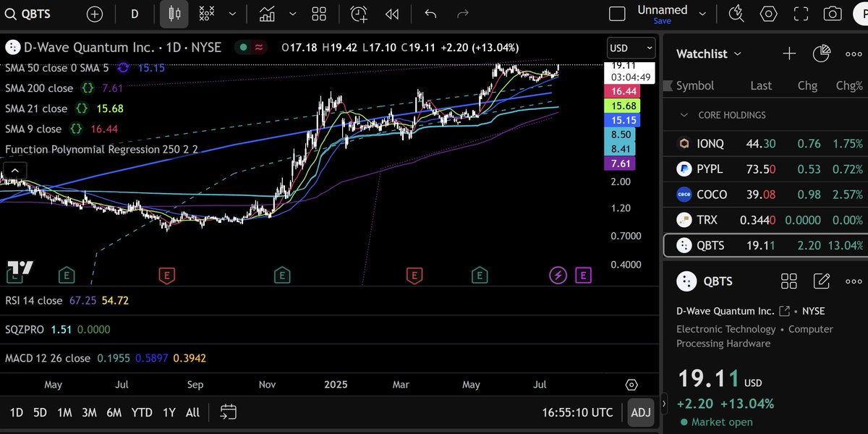Select MACD 12 26 close legend
868x434 pixels.
[48, 358]
